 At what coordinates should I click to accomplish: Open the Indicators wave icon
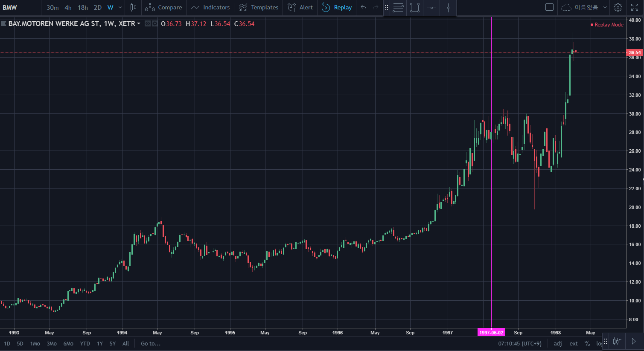(x=195, y=7)
